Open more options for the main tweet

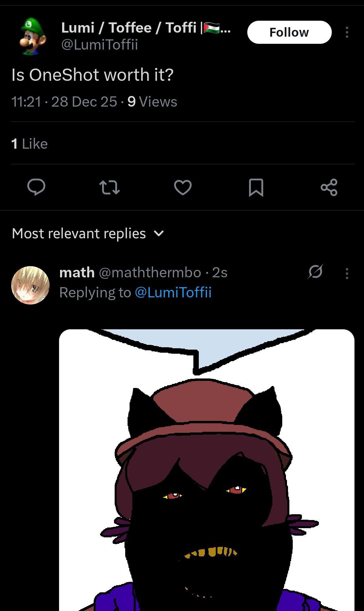[x=347, y=32]
